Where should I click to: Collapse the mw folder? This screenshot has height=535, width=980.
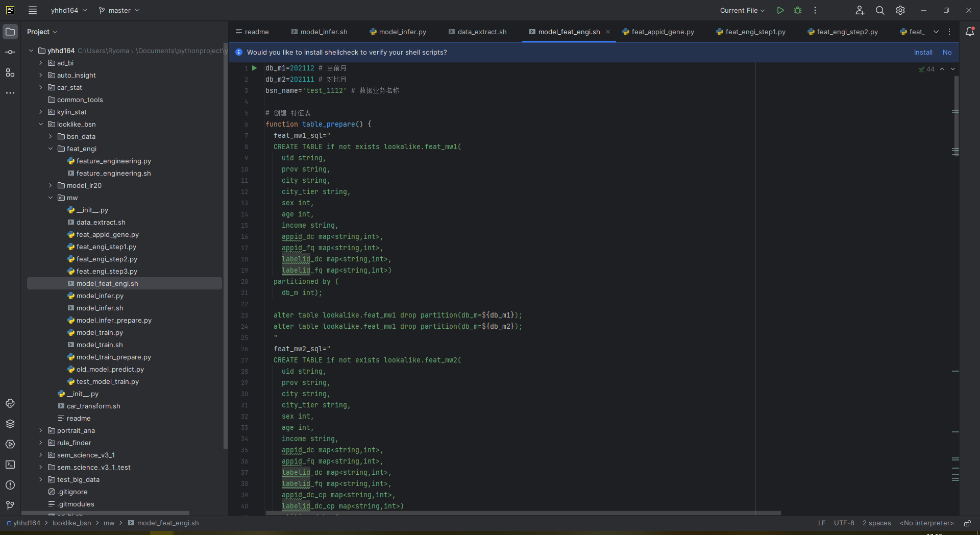51,198
